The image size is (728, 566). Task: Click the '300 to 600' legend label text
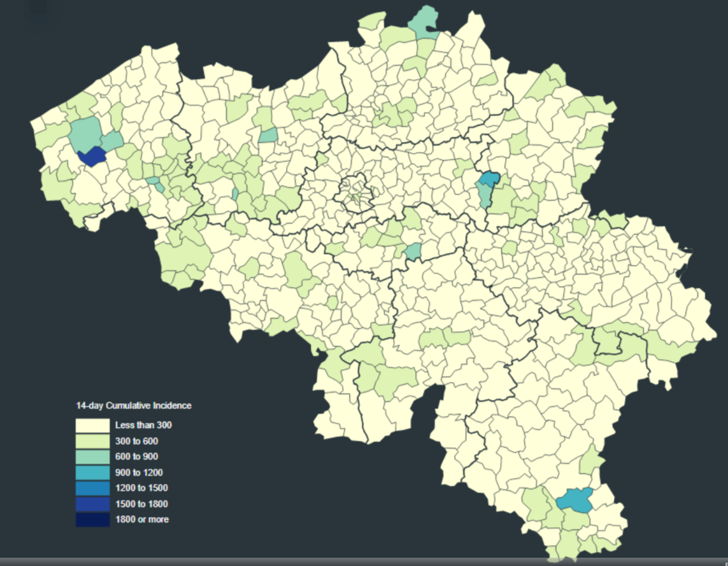[136, 441]
